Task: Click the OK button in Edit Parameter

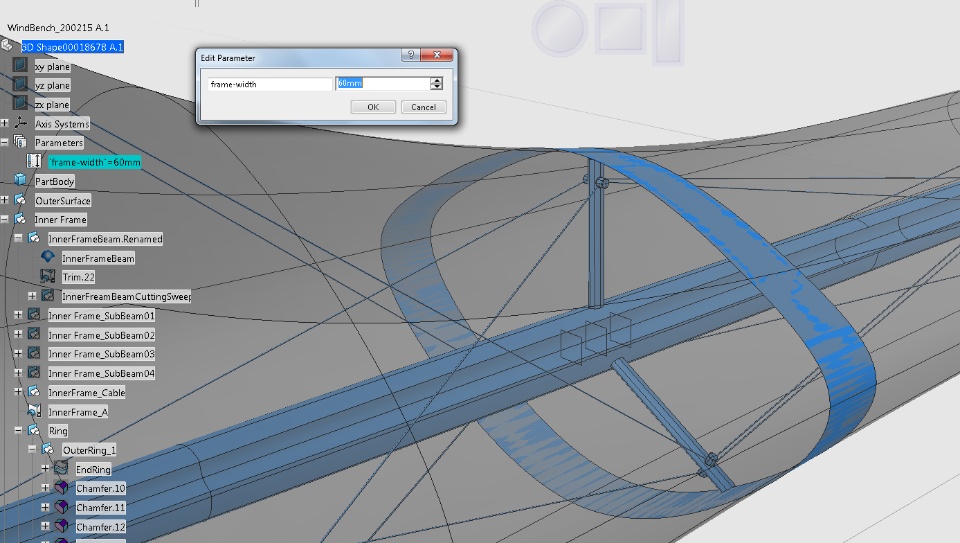Action: click(373, 107)
